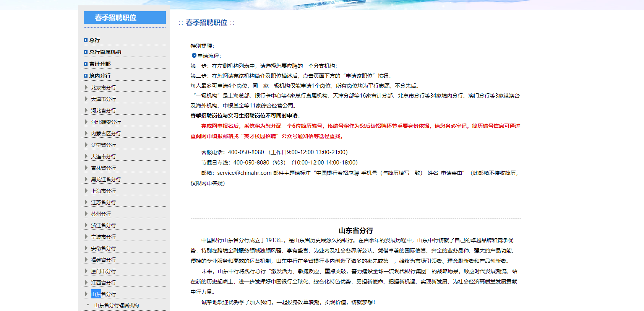
Task: Open the 审计分部 category
Action: pos(100,64)
